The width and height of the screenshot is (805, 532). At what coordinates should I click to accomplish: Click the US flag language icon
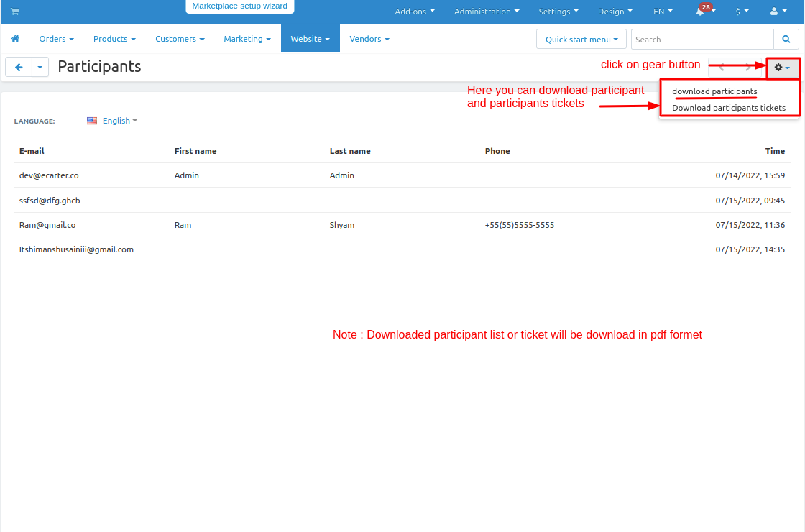coord(92,121)
